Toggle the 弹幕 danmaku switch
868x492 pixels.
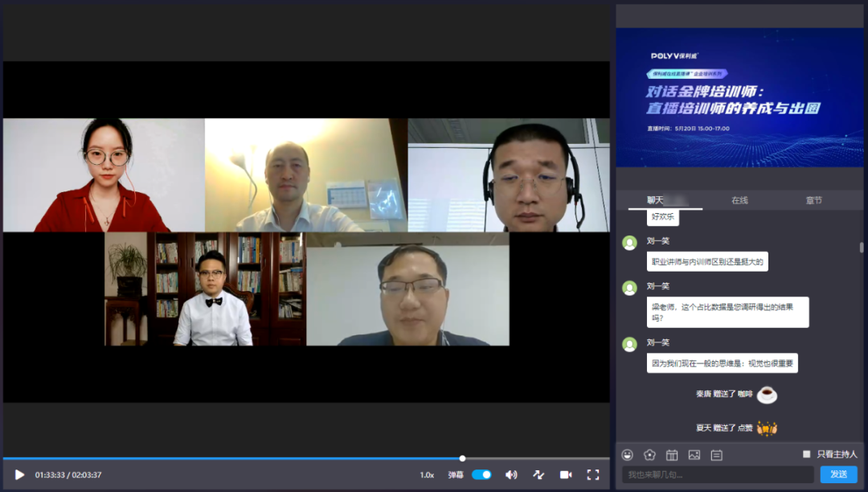(x=481, y=474)
